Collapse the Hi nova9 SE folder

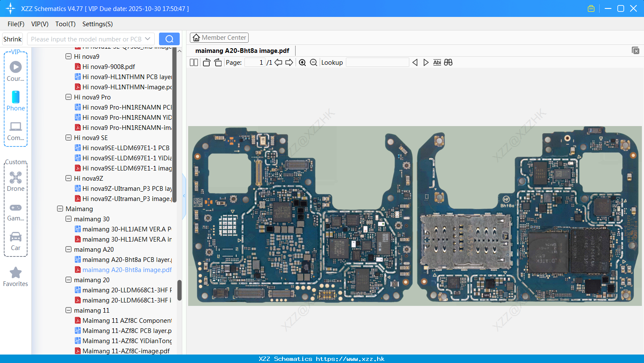[69, 137]
